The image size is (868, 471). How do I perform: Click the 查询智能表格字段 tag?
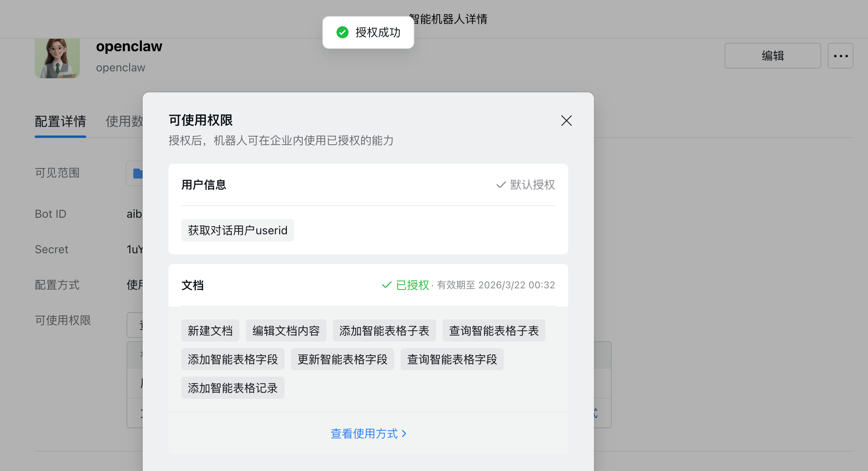click(x=452, y=359)
